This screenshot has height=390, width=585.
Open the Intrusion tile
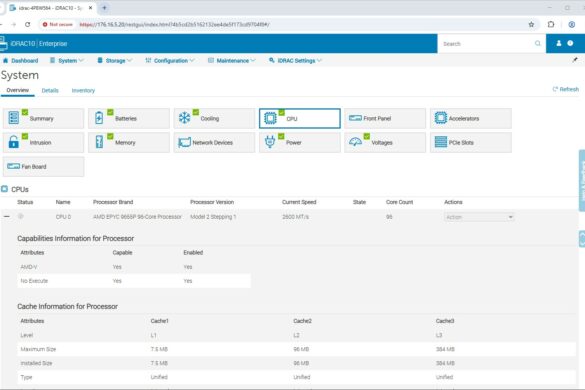pos(43,143)
